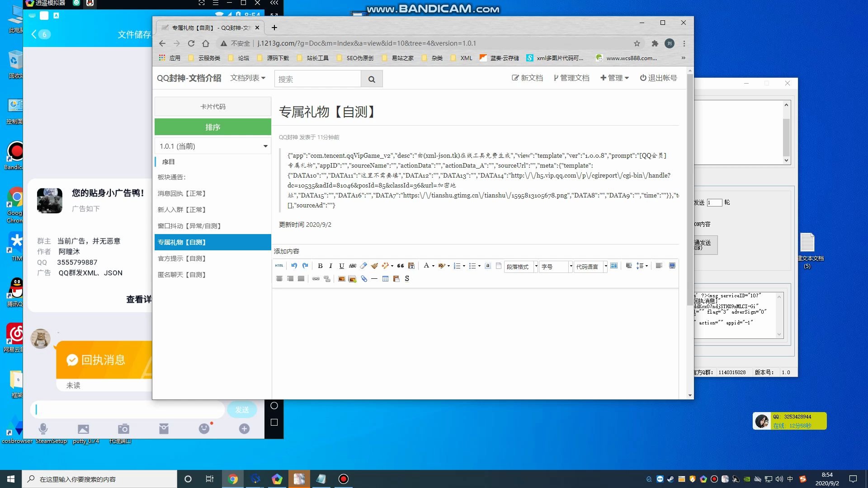This screenshot has height=488, width=868.
Task: Redo edit in editor toolbar
Action: tap(305, 266)
